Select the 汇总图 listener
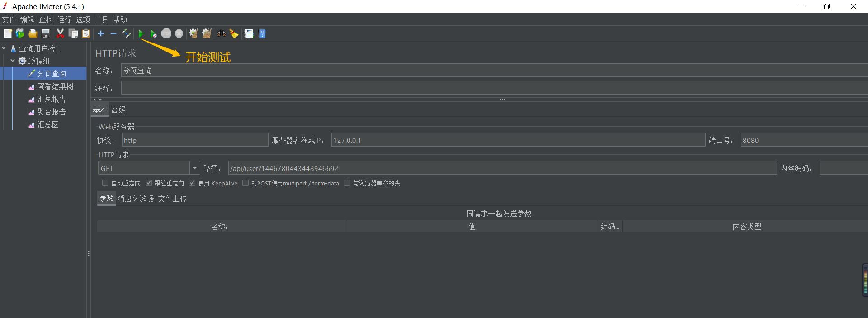 click(48, 124)
